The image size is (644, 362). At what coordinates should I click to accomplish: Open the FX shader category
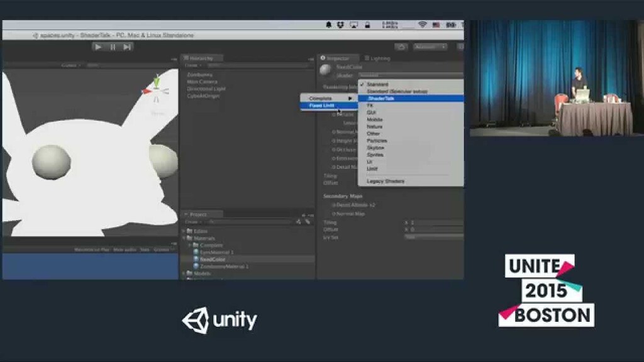[x=411, y=106]
